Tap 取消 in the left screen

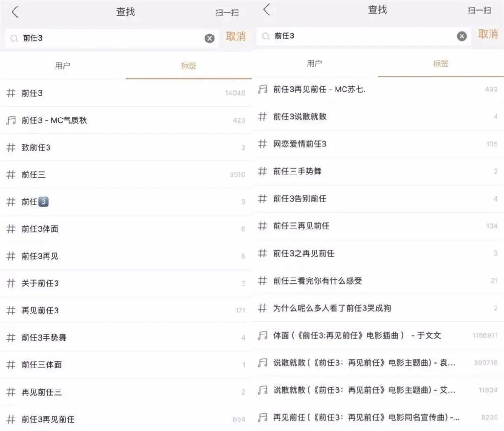pyautogui.click(x=236, y=36)
